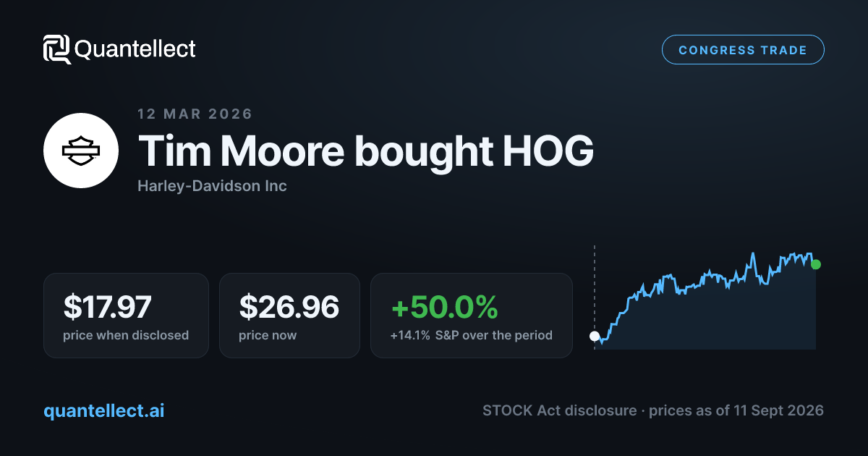Click the +50.0% return card
Viewport: 868px width, 456px height.
(472, 315)
